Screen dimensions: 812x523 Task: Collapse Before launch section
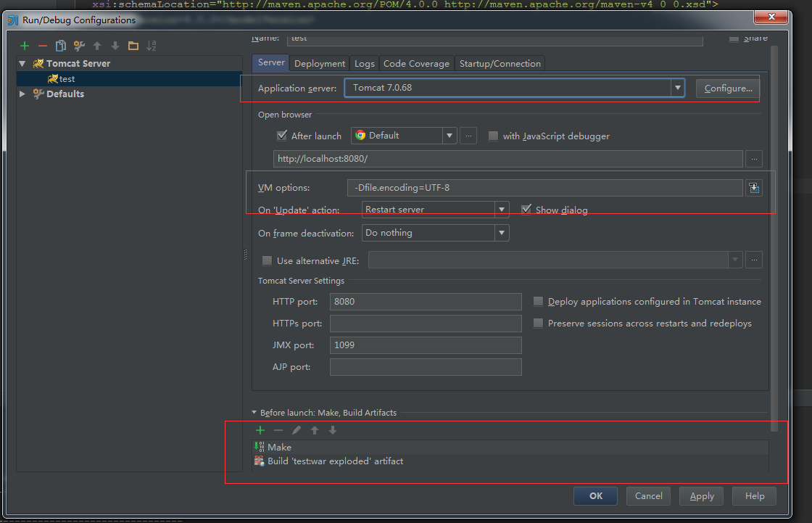coord(254,413)
